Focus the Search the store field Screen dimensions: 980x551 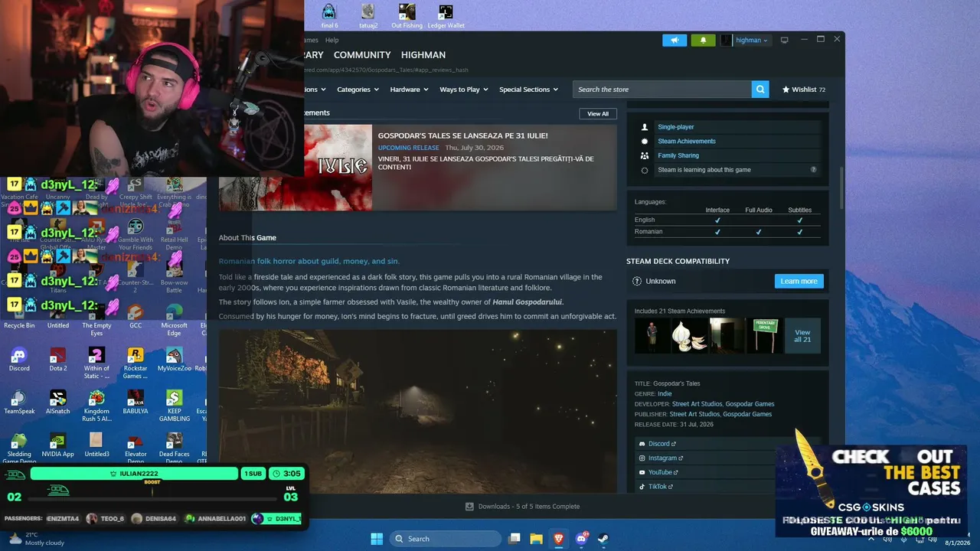662,90
